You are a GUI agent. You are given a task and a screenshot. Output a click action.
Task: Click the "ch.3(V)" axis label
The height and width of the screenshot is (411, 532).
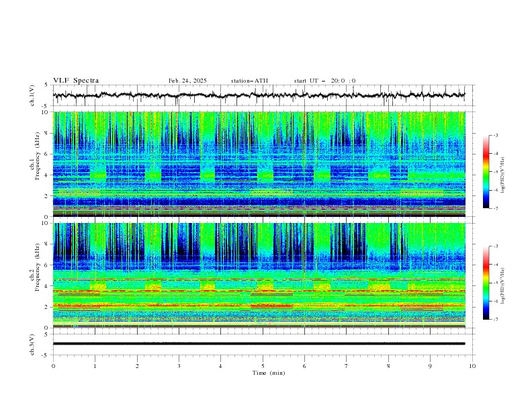pos(32,345)
